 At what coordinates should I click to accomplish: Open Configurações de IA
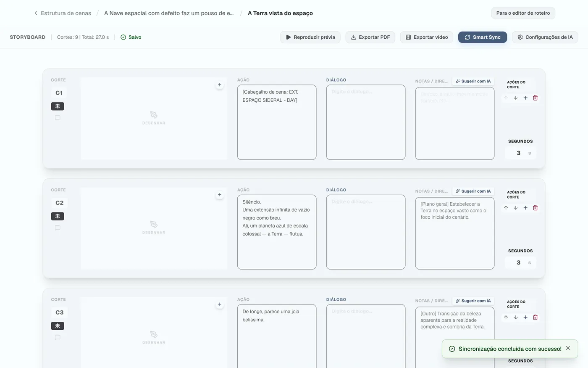click(545, 37)
